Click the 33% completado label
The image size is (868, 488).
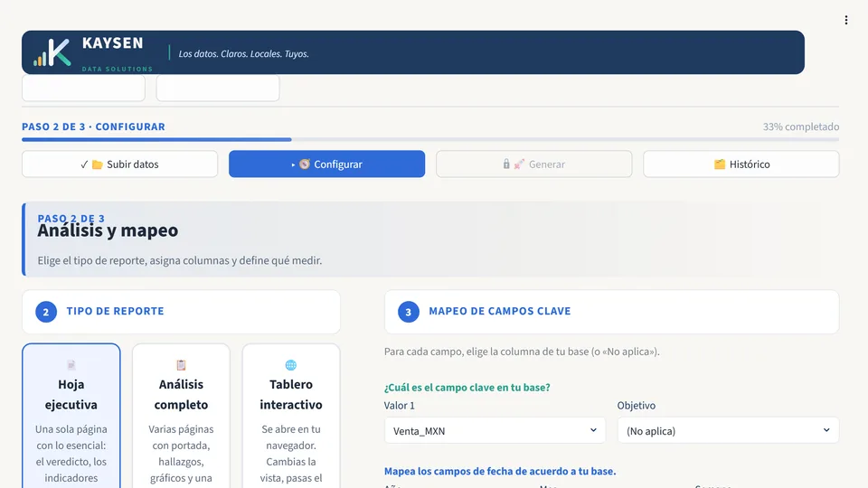coord(800,127)
